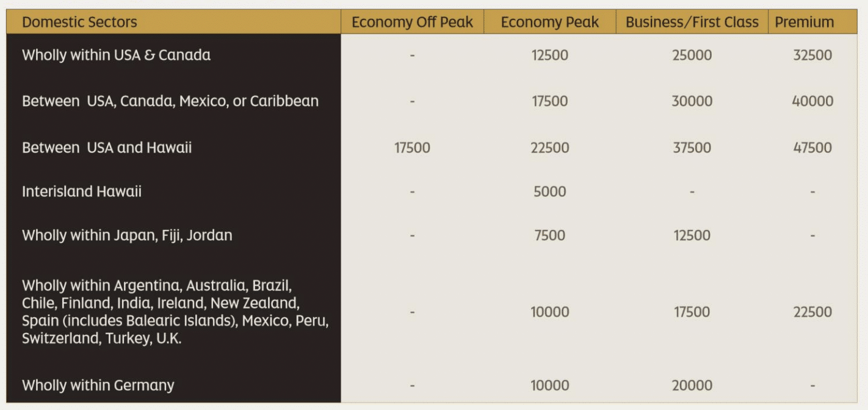
Task: Select the 47500 Premium value for Hawaii
Action: (x=812, y=148)
